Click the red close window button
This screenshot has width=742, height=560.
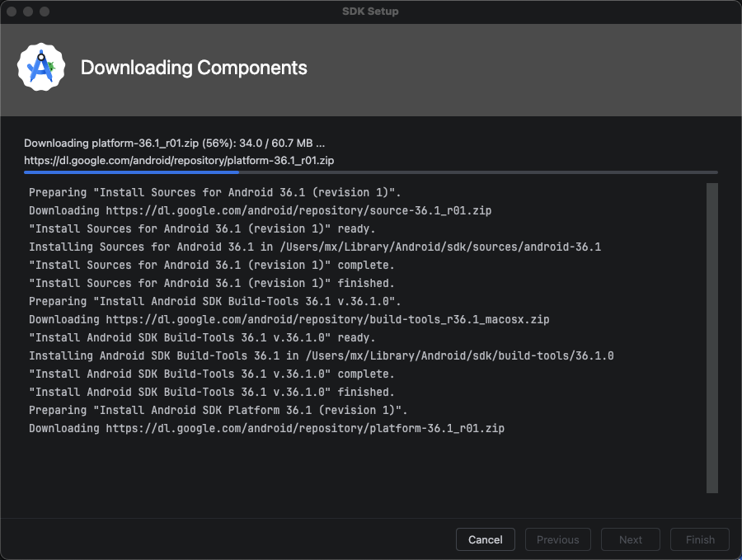tap(12, 12)
